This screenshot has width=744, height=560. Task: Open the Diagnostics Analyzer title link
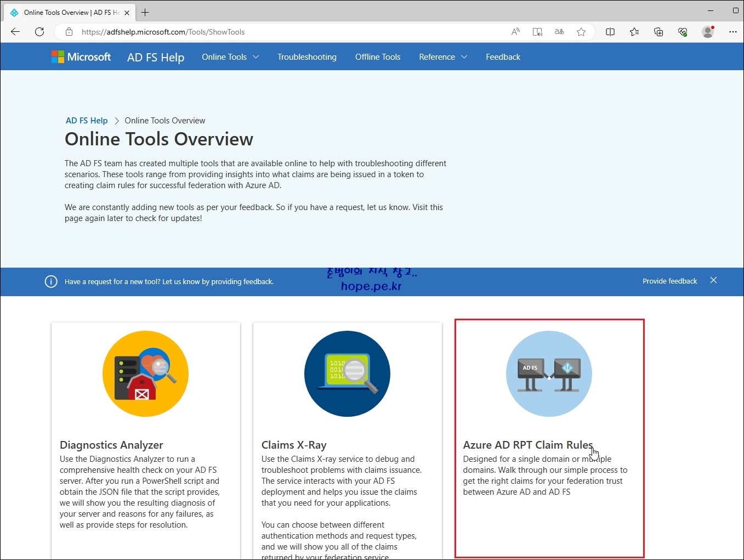[111, 445]
